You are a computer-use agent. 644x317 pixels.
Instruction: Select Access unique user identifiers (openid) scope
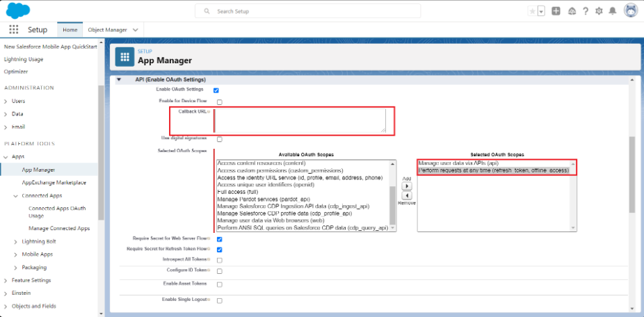tap(266, 185)
